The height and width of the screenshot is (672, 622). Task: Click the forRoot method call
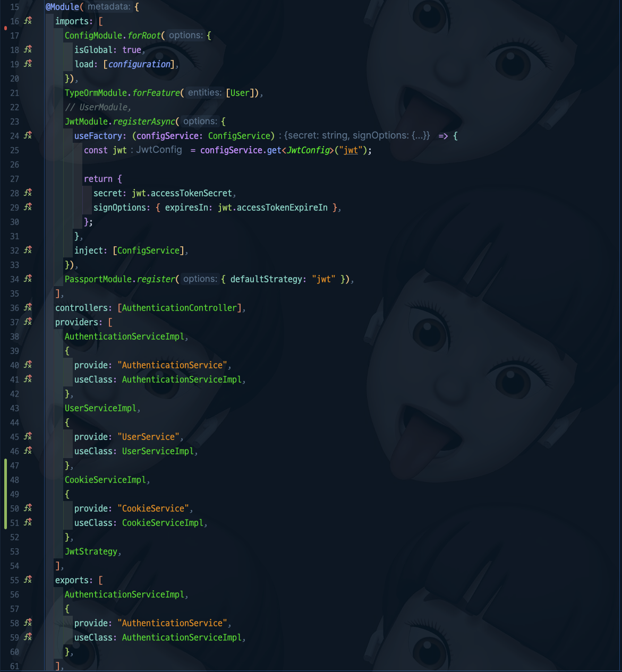pyautogui.click(x=144, y=36)
